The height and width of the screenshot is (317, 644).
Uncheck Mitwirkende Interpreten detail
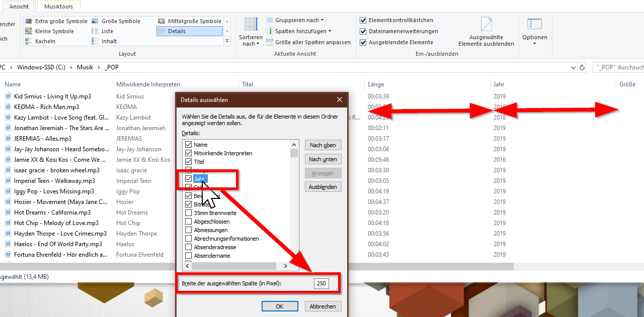tap(189, 153)
